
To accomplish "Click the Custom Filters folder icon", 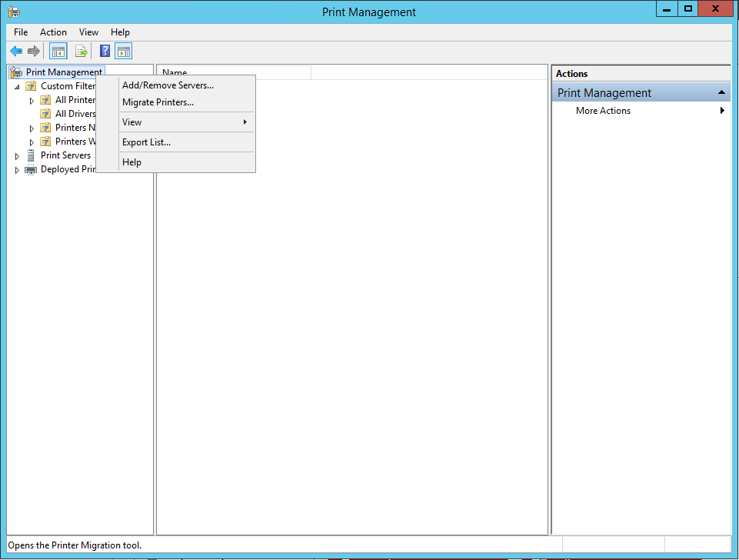I will [31, 86].
